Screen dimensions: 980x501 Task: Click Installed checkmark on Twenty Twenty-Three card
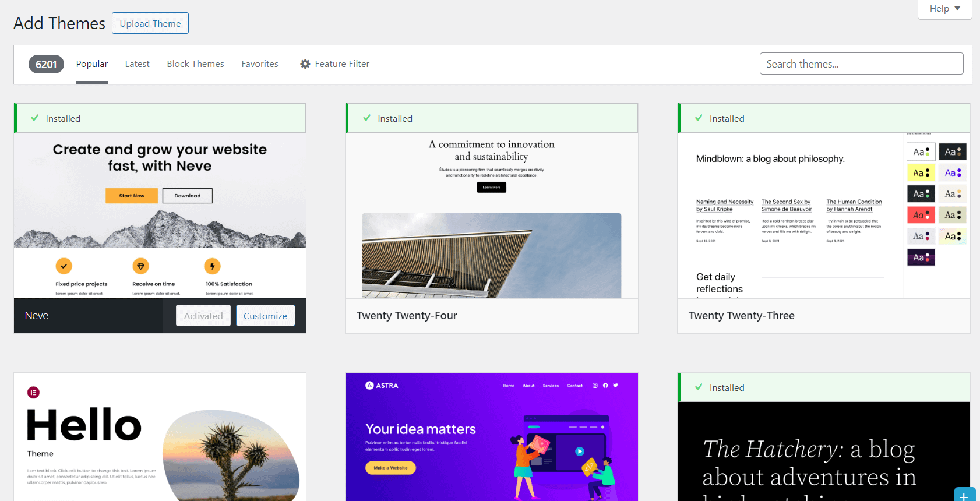pos(699,118)
